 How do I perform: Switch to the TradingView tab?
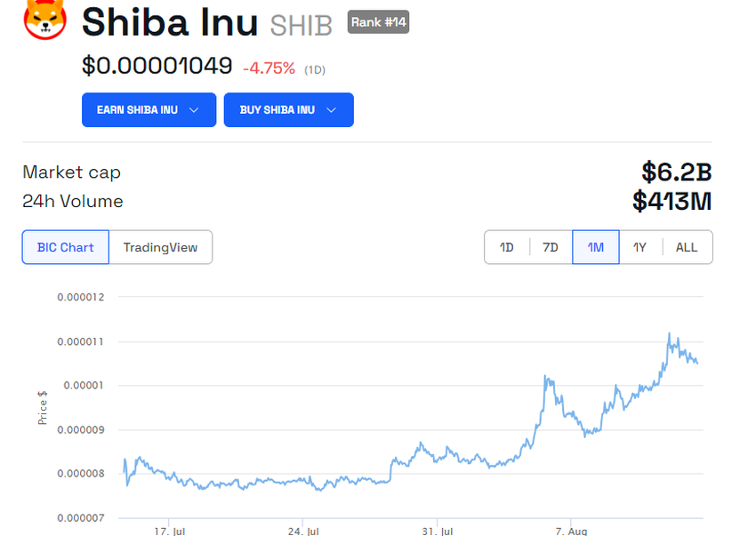click(161, 247)
